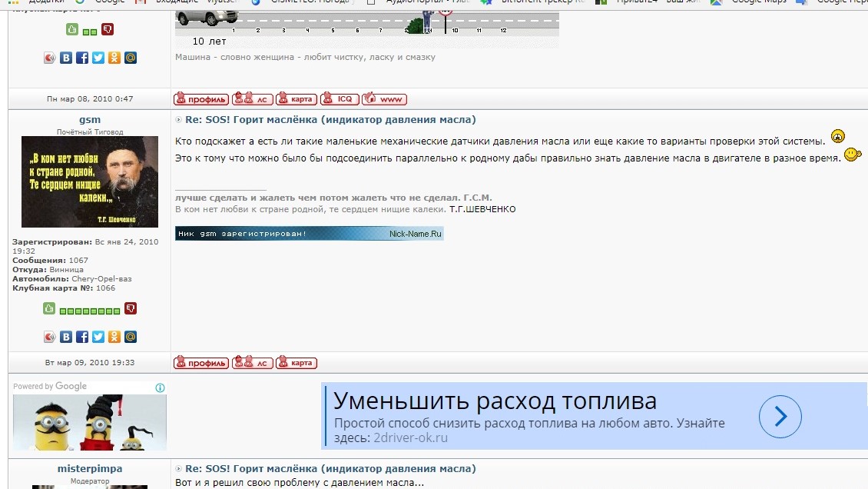This screenshot has width=868, height=489.
Task: Click 'Клубная карта №: 1066' text
Action: [x=64, y=288]
